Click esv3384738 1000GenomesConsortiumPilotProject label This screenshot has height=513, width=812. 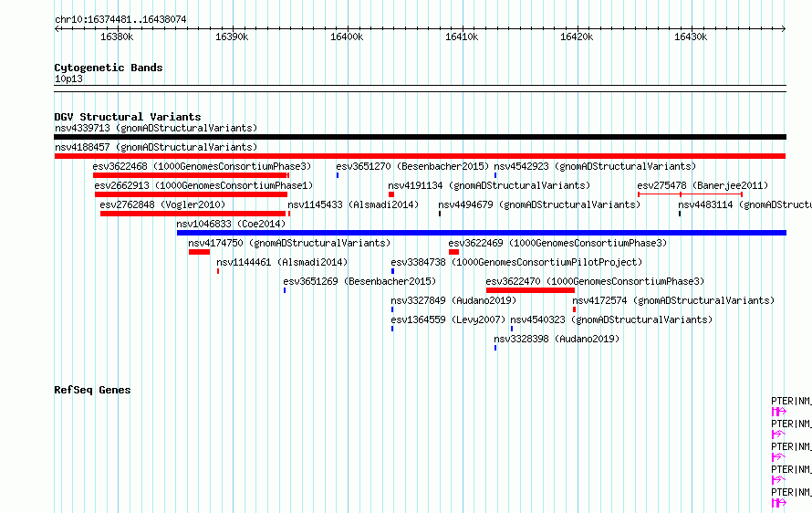[x=516, y=262]
